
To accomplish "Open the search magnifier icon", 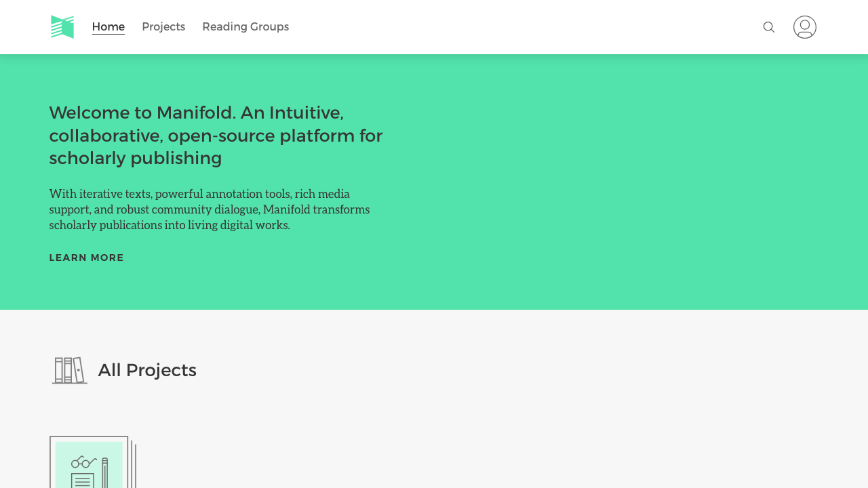I will [768, 27].
